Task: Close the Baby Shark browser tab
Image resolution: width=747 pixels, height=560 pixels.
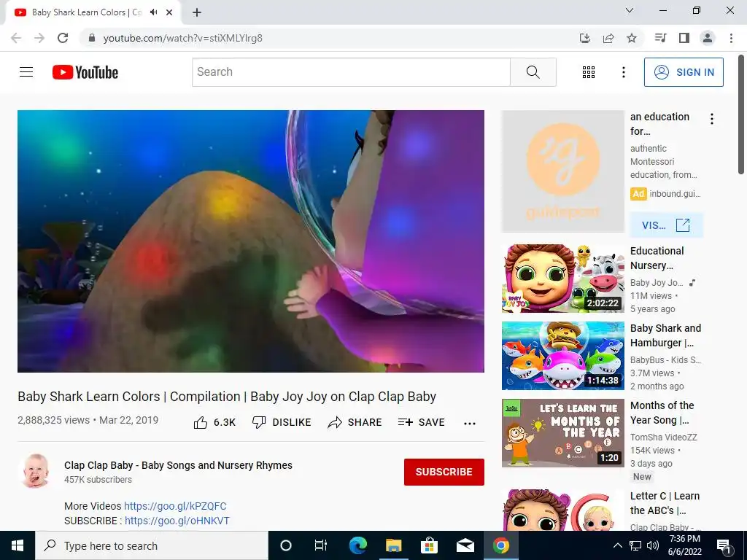Action: (x=169, y=12)
